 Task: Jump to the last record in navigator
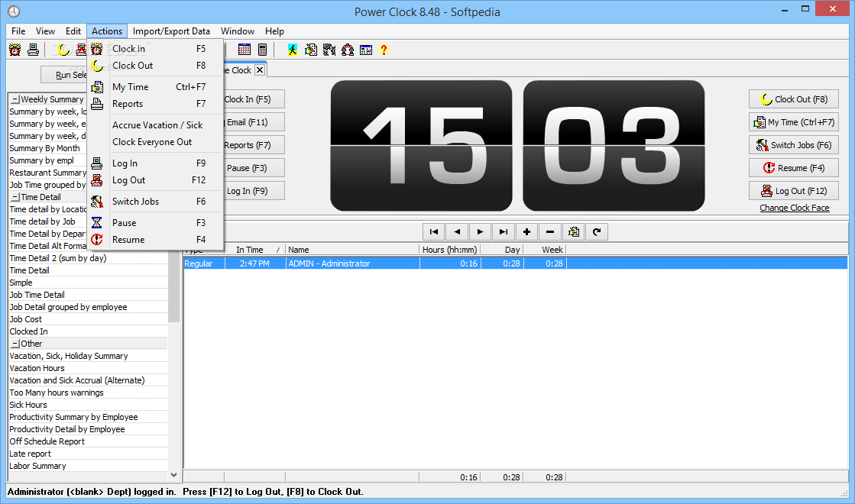[504, 231]
